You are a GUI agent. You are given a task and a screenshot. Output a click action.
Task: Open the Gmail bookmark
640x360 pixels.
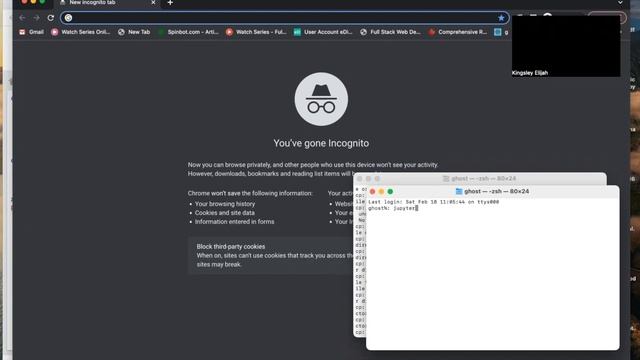(31, 32)
